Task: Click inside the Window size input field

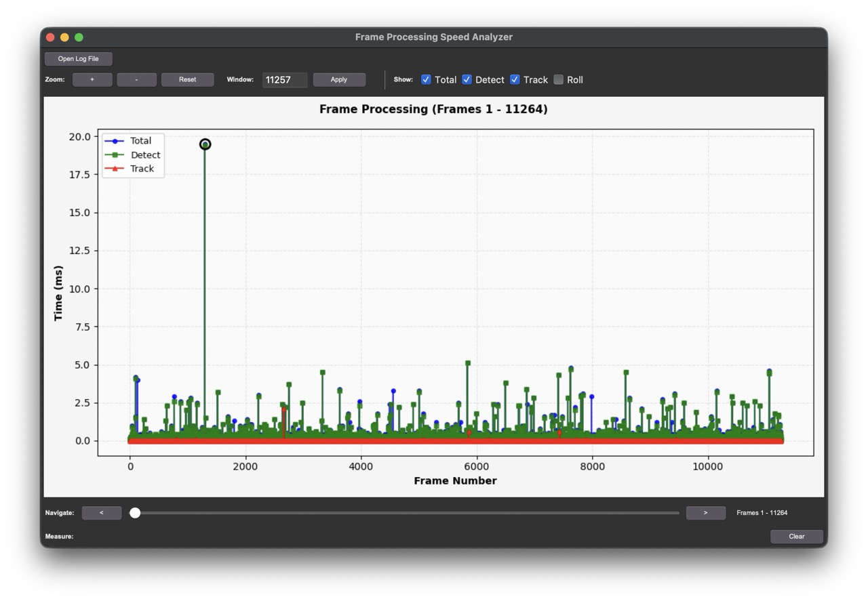Action: 284,79
